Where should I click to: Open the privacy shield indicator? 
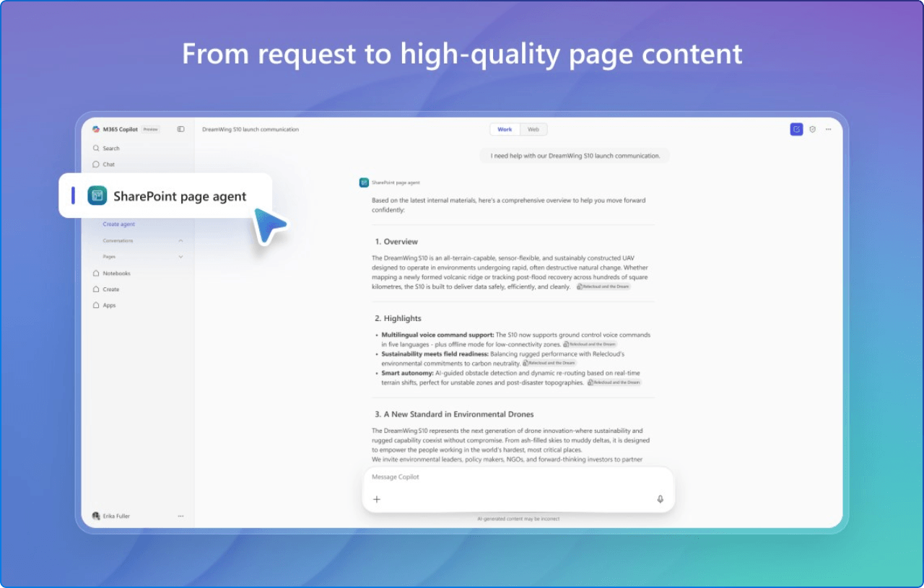coord(812,128)
